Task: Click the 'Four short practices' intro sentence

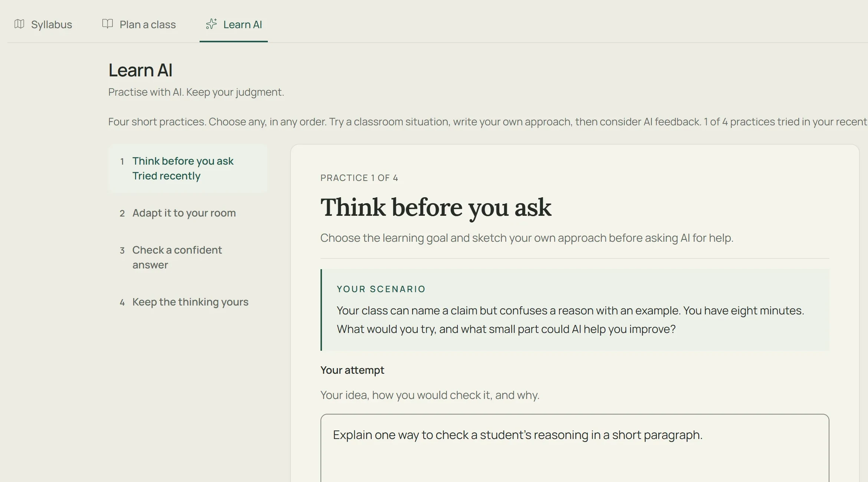Action: [x=488, y=122]
